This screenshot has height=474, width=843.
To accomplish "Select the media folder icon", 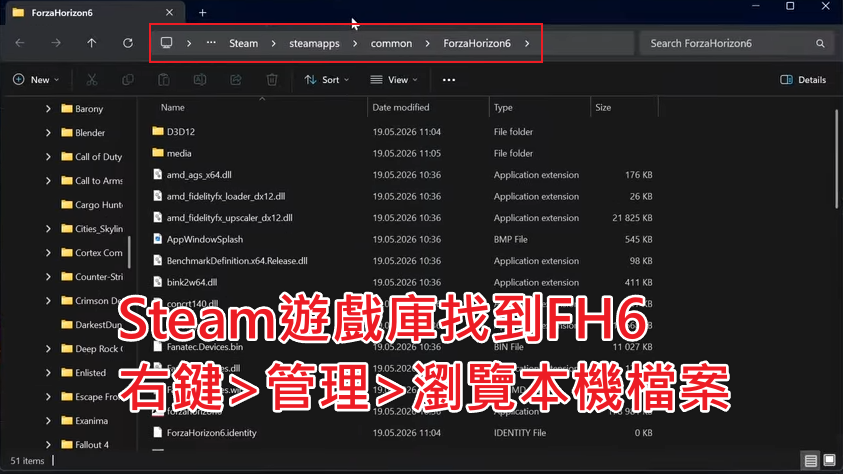I will [x=158, y=153].
